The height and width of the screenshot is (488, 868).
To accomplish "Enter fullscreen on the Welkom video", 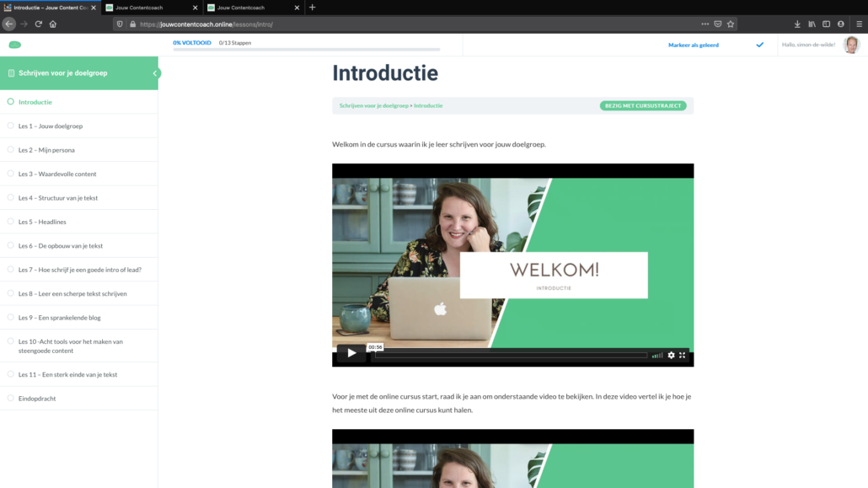I will pos(683,355).
